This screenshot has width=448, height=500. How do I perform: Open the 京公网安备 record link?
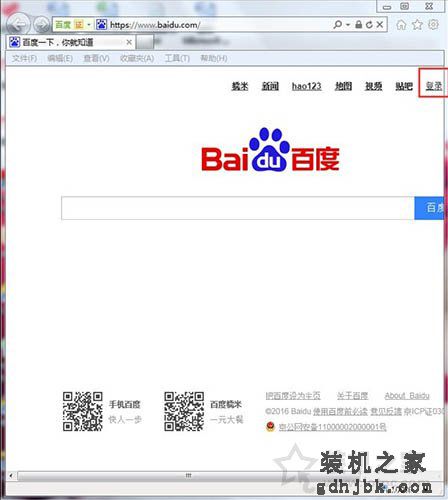click(x=333, y=427)
